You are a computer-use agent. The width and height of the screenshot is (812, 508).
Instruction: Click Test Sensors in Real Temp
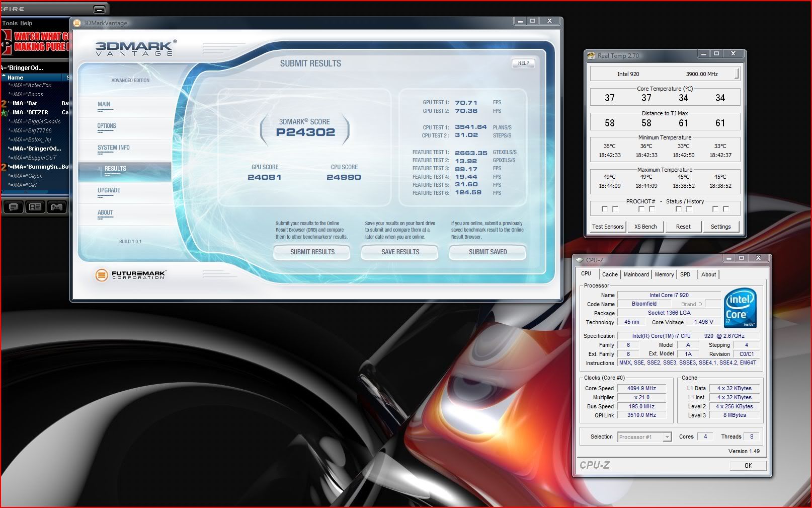(608, 227)
